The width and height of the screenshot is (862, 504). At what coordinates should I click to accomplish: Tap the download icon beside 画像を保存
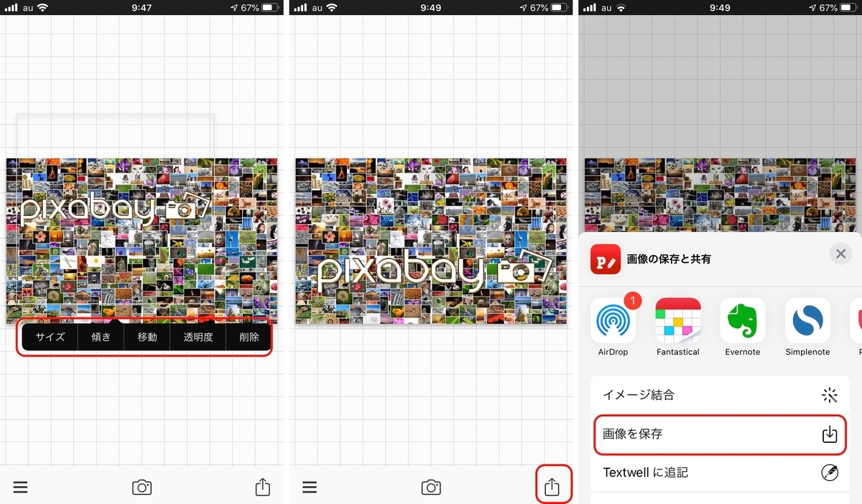(830, 434)
